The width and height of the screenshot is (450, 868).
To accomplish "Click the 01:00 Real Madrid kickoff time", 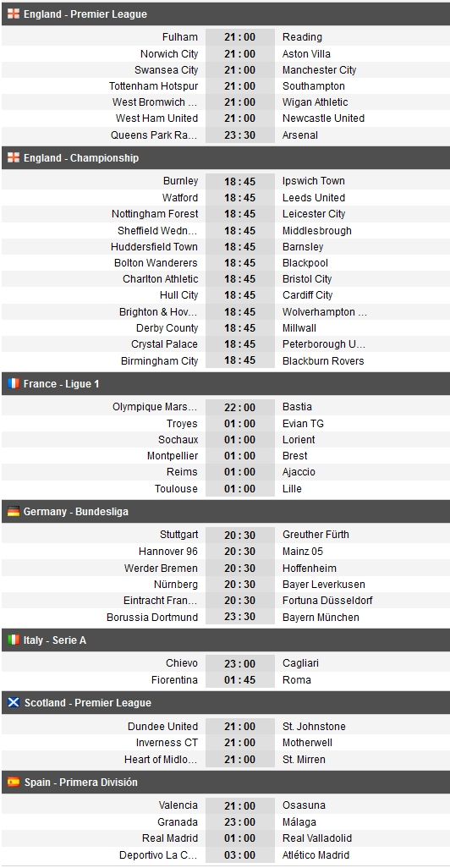I will [x=240, y=838].
